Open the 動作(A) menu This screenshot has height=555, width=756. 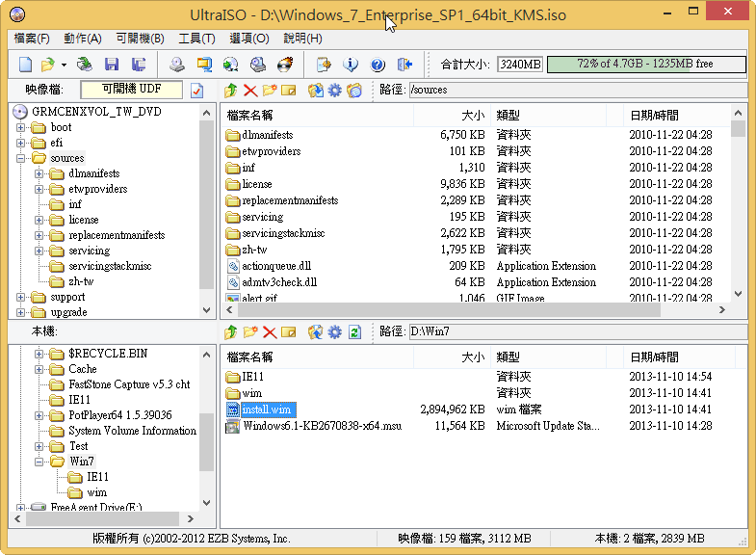[83, 39]
